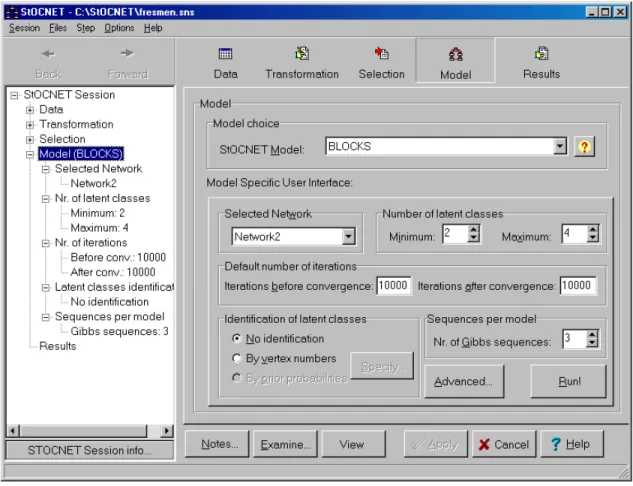The image size is (633, 486).
Task: Click the Minimum latent classes value field
Action: [455, 233]
